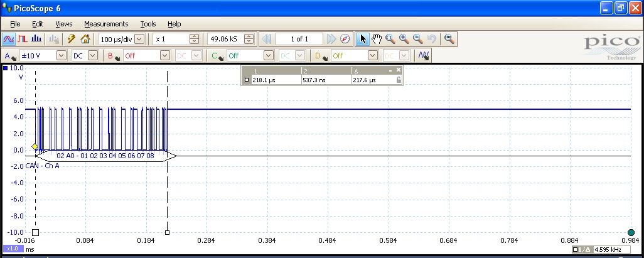This screenshot has width=644, height=258.
Task: Click the blue channel A axis square
Action: point(6,68)
